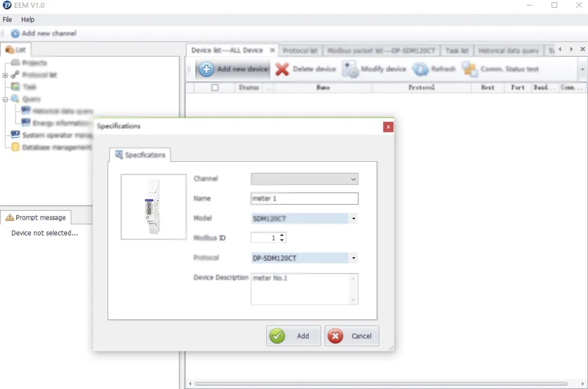Click the horizontal scrollbar of device table

point(380,384)
